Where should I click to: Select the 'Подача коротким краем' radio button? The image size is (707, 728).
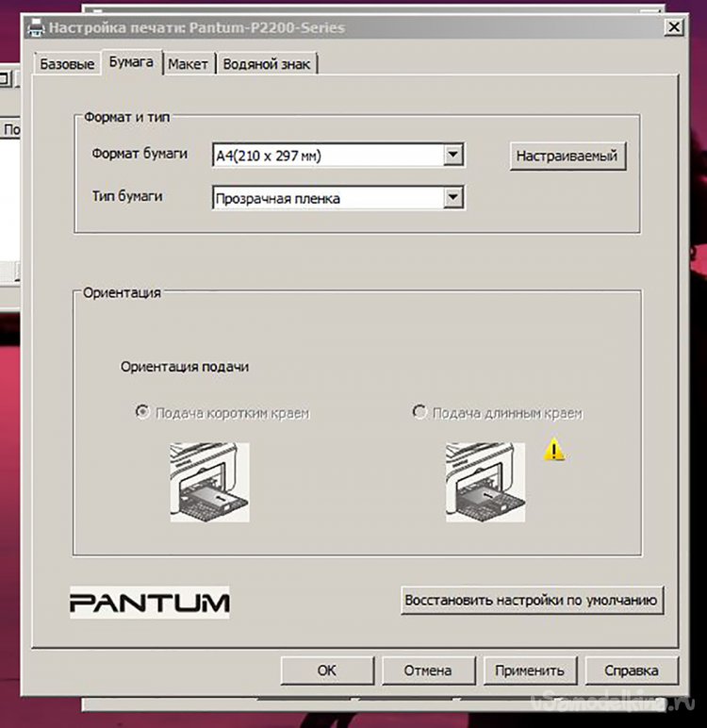[143, 413]
